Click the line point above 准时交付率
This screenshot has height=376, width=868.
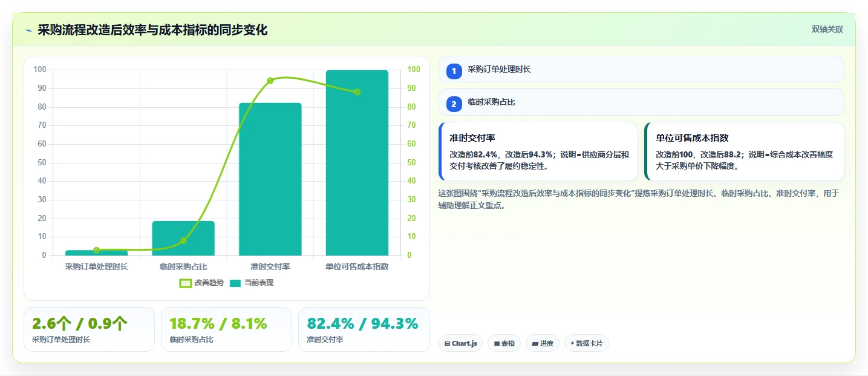point(270,81)
